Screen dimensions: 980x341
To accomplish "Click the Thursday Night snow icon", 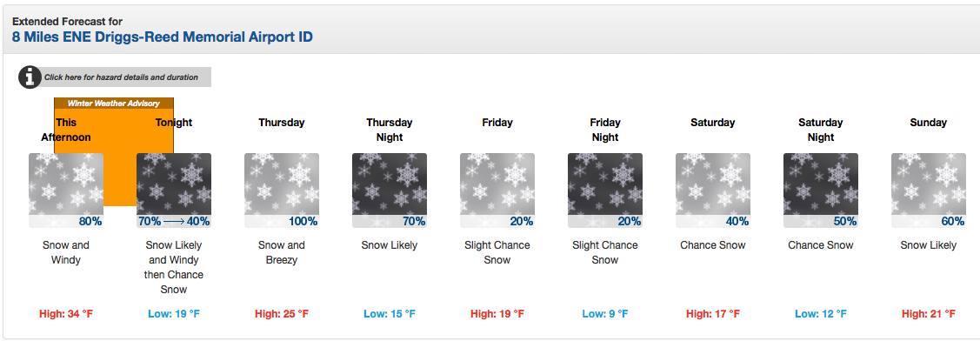I will [x=390, y=191].
